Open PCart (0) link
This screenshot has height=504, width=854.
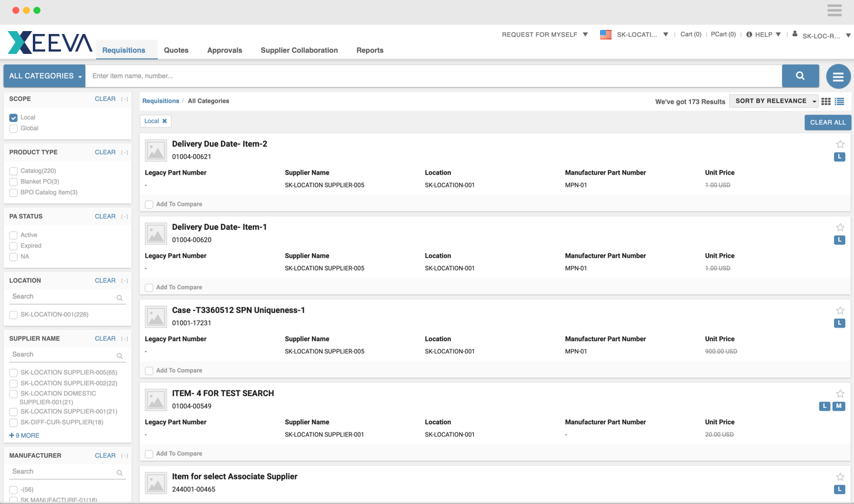723,35
